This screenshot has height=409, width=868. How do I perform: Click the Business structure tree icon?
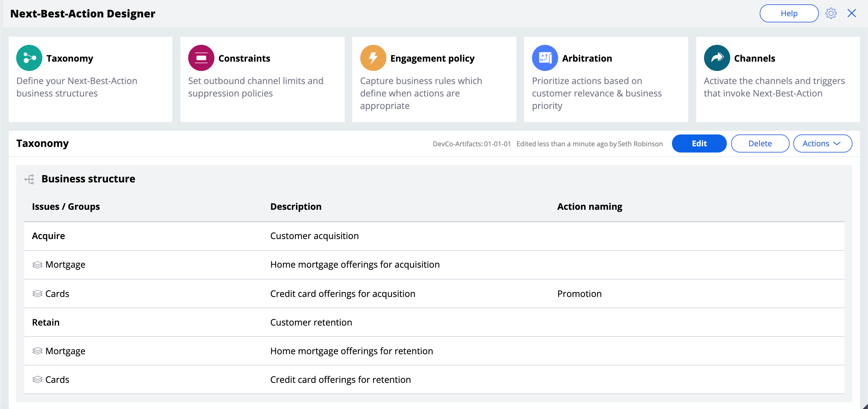pos(30,179)
